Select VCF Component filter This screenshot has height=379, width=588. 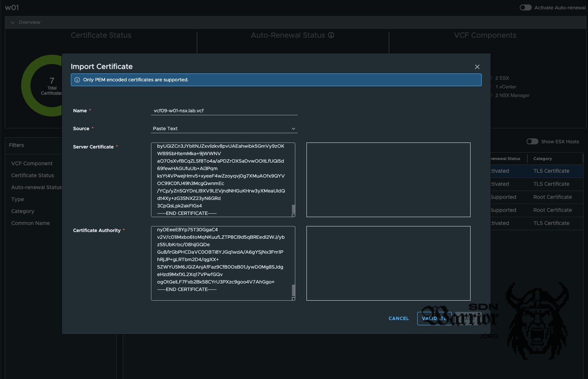pyautogui.click(x=32, y=163)
